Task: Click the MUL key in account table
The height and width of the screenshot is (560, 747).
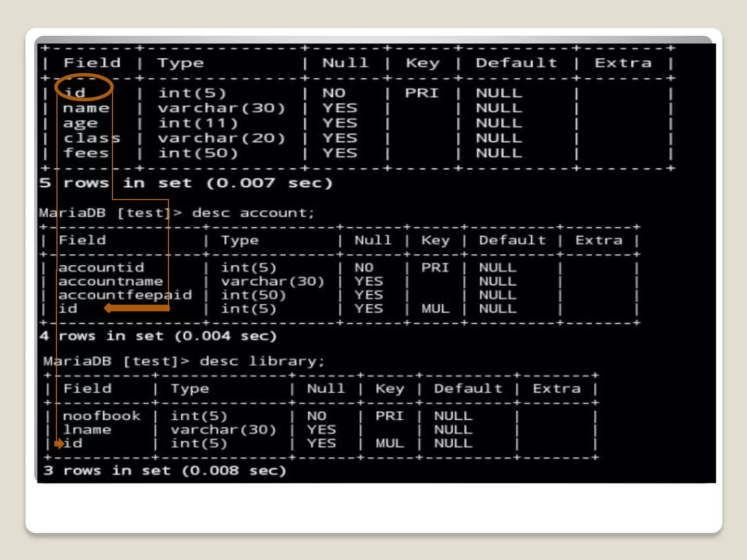Action: [x=435, y=309]
